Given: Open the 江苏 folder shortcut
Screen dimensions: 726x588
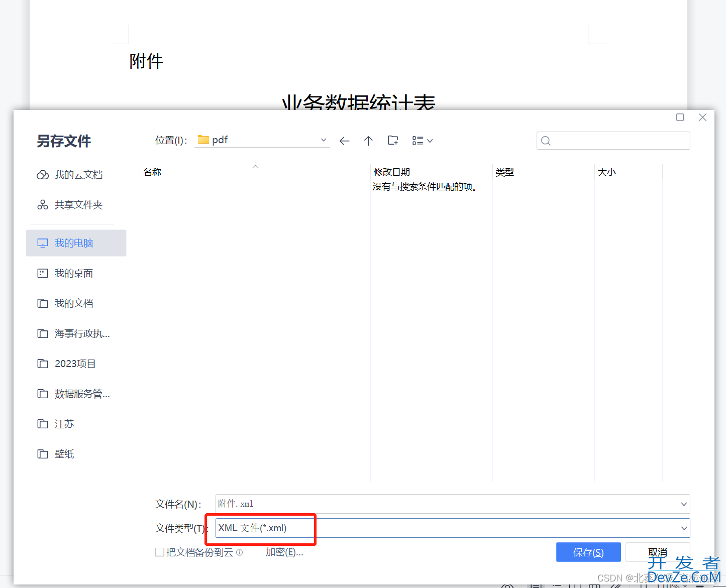Looking at the screenshot, I should [76, 424].
